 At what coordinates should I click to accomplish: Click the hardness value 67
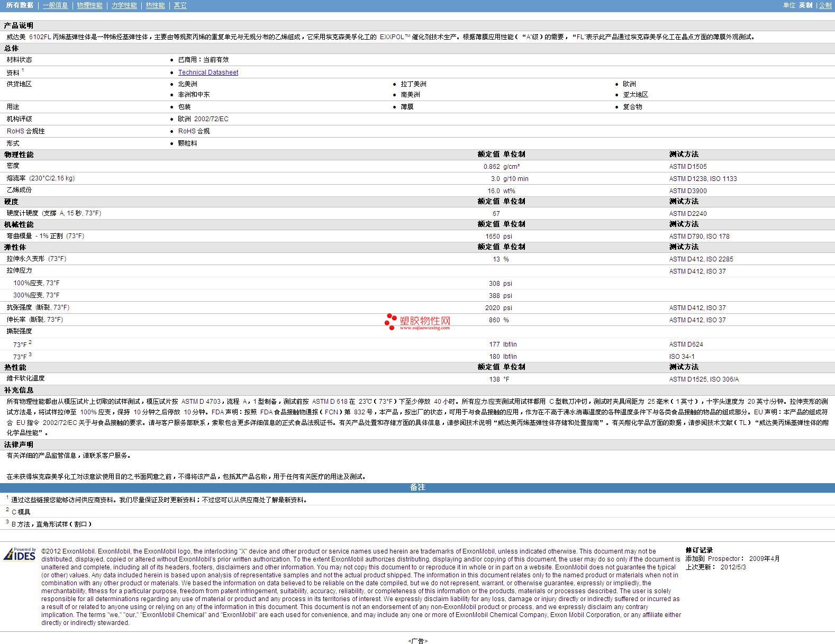tap(496, 214)
